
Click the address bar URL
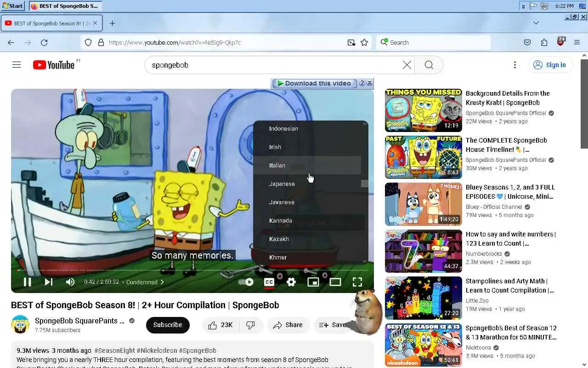[175, 42]
